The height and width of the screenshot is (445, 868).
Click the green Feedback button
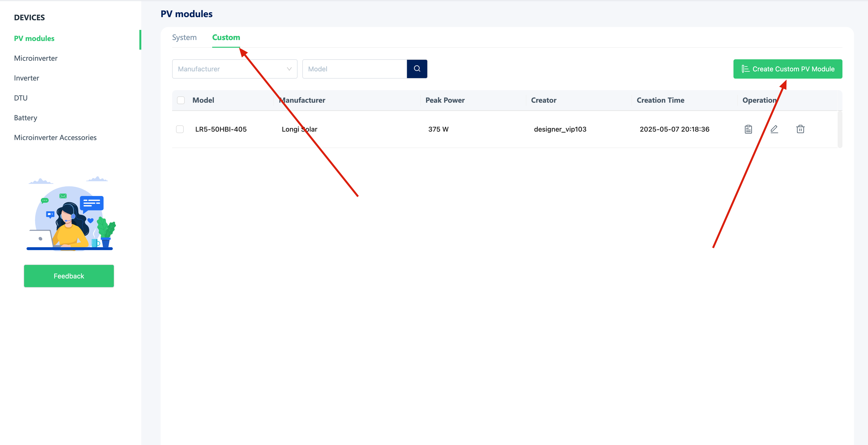point(69,276)
